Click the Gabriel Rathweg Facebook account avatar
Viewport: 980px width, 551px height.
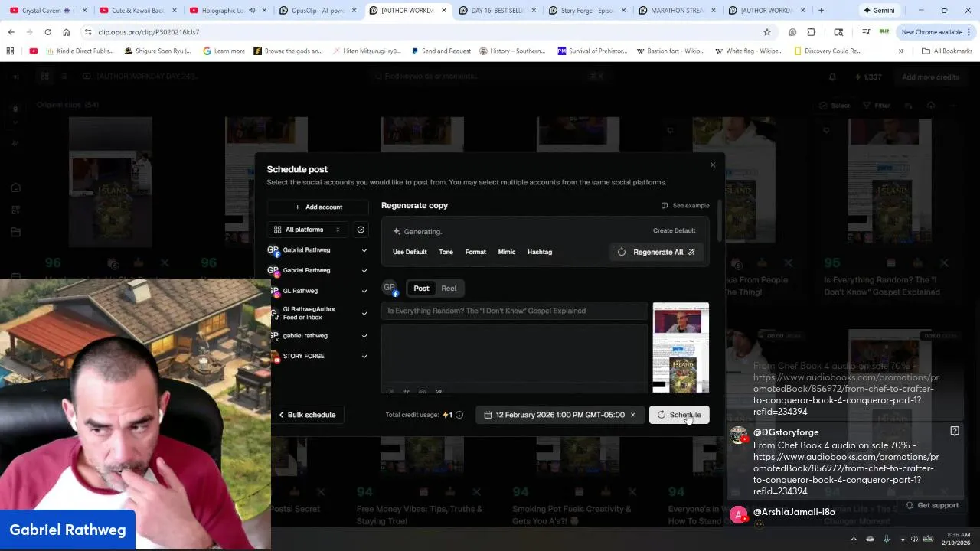coord(273,250)
